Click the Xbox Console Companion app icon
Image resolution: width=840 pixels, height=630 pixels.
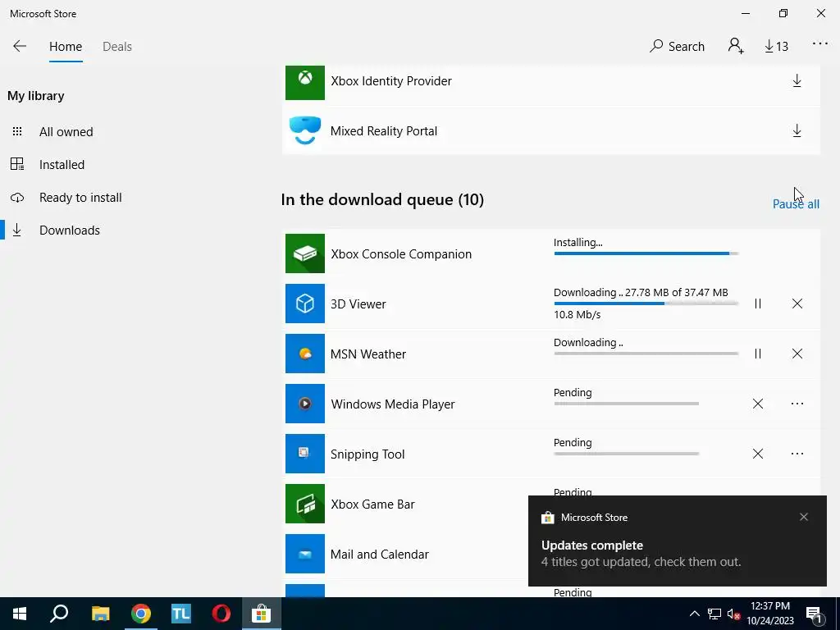coord(305,253)
